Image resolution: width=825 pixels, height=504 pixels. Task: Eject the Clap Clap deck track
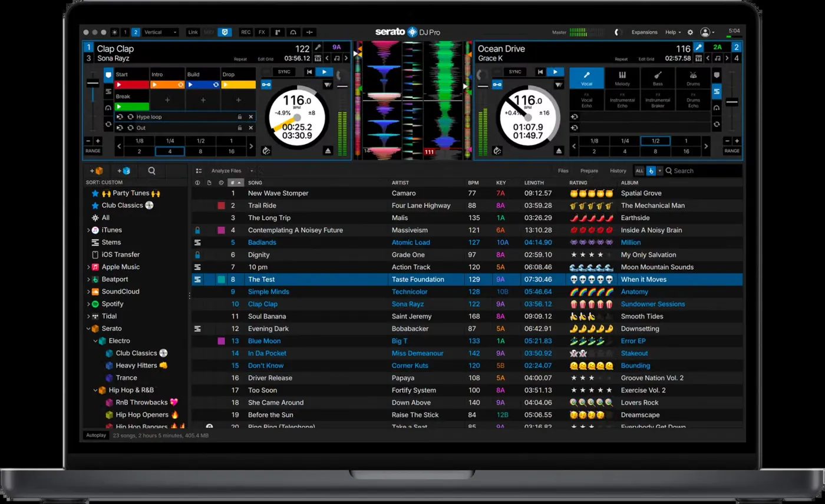tap(328, 151)
